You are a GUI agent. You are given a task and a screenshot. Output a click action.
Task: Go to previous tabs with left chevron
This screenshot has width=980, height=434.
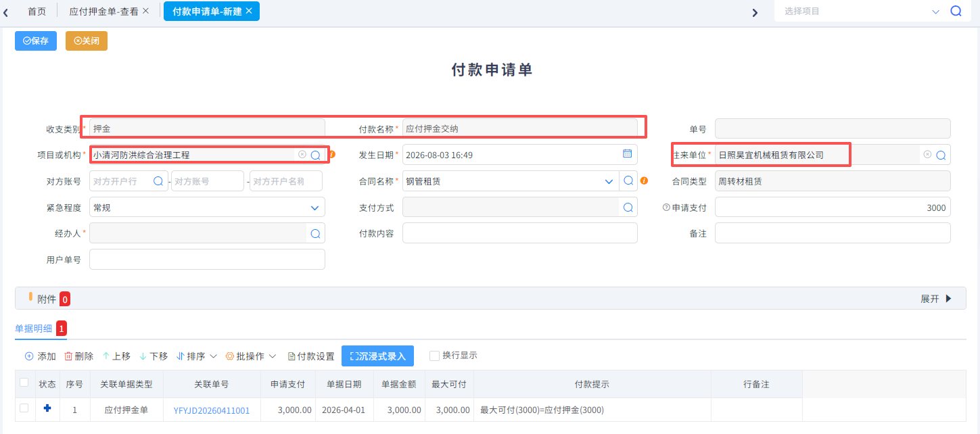(x=6, y=12)
